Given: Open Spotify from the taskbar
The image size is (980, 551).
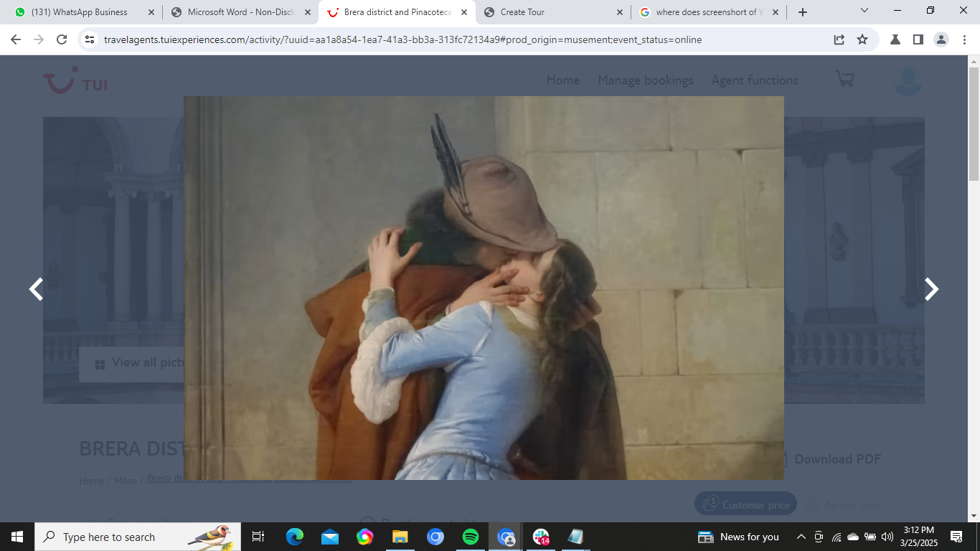Looking at the screenshot, I should click(x=471, y=537).
